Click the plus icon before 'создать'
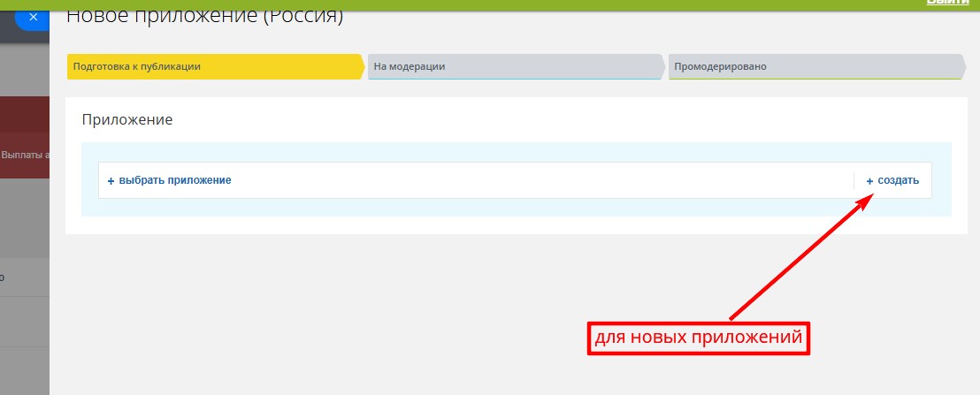980x395 pixels. [869, 180]
